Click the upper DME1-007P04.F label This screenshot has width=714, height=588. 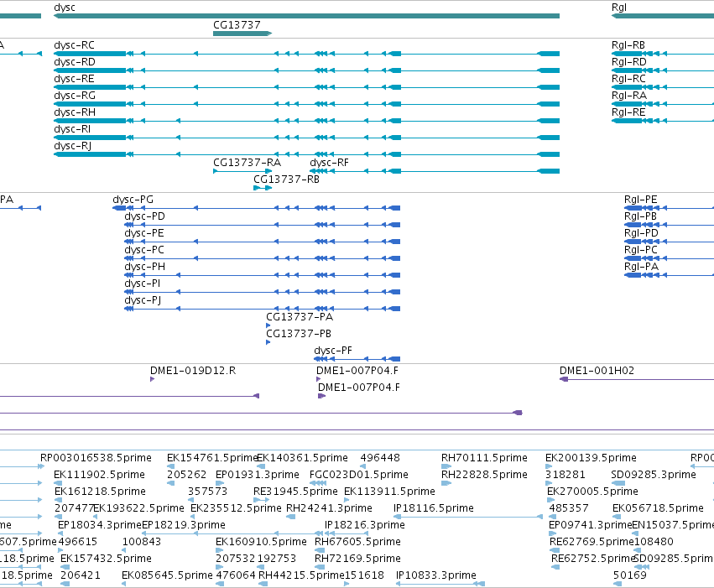[357, 371]
